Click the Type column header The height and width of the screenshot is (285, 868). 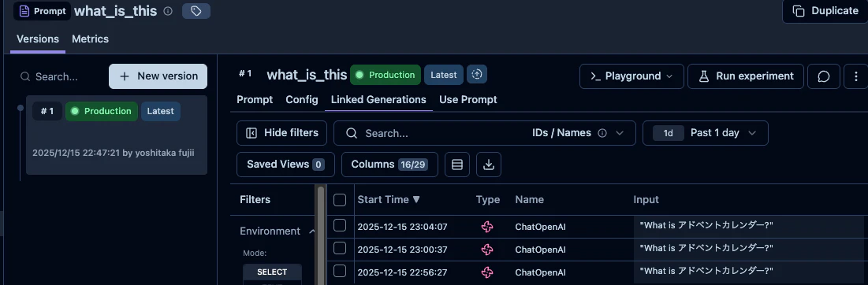(x=488, y=199)
